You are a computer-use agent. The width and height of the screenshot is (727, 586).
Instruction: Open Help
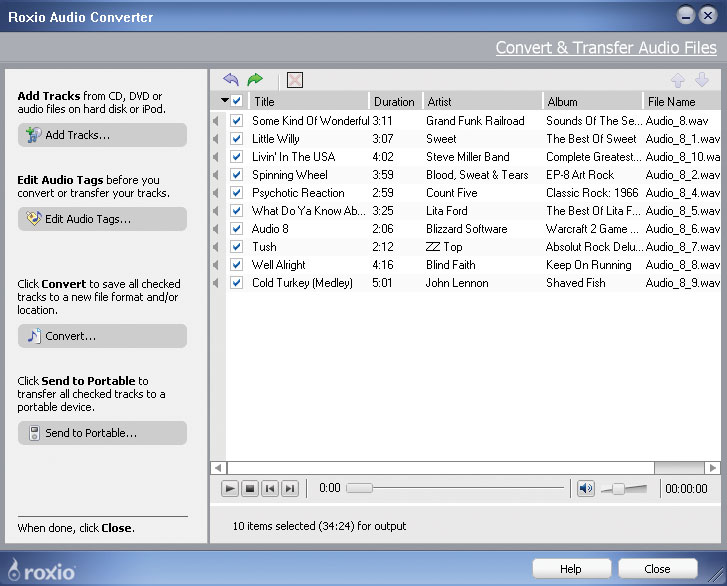pos(571,569)
